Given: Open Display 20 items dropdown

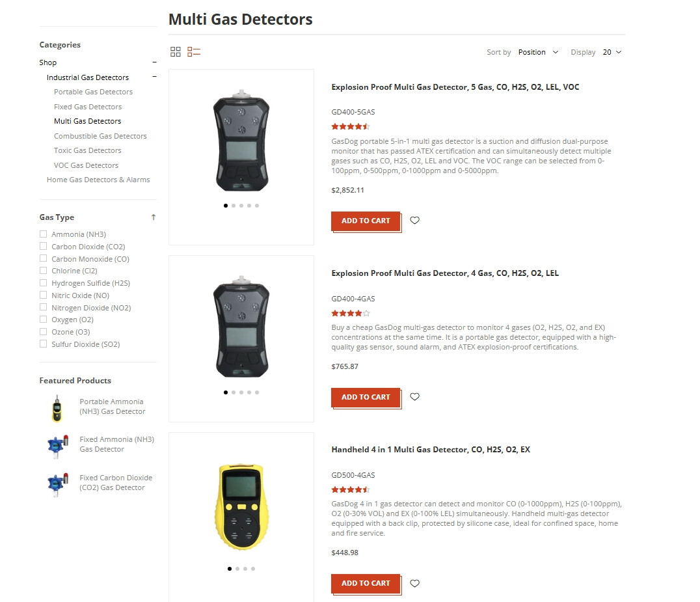Looking at the screenshot, I should pos(612,52).
